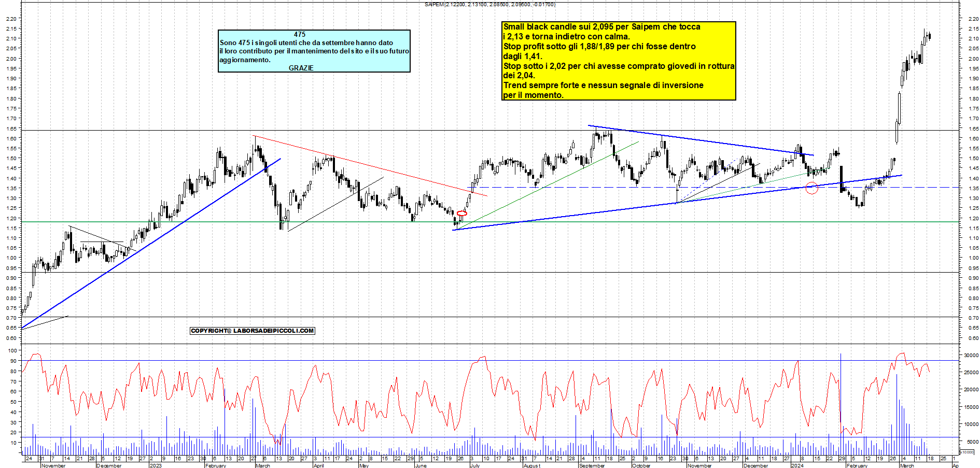Select the '475' heading in the cyan box
Image resolution: width=980 pixels, height=468 pixels.
pyautogui.click(x=300, y=34)
